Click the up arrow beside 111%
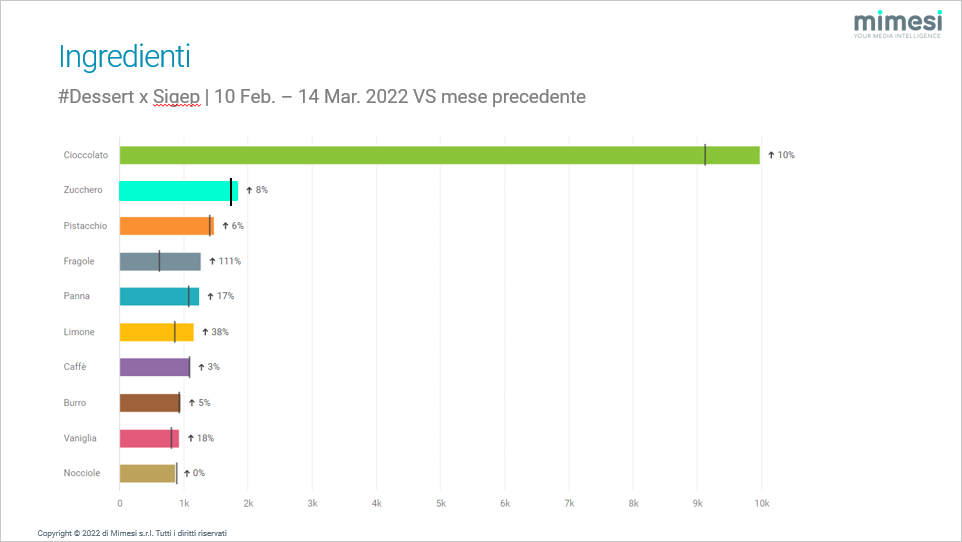Image resolution: width=962 pixels, height=542 pixels. click(x=212, y=261)
